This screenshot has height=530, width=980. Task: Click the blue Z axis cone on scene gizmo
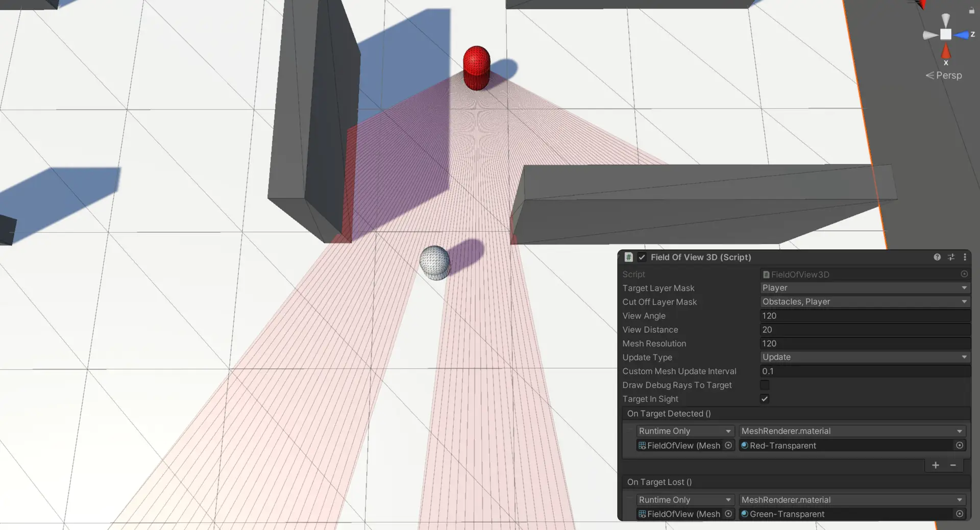961,35
